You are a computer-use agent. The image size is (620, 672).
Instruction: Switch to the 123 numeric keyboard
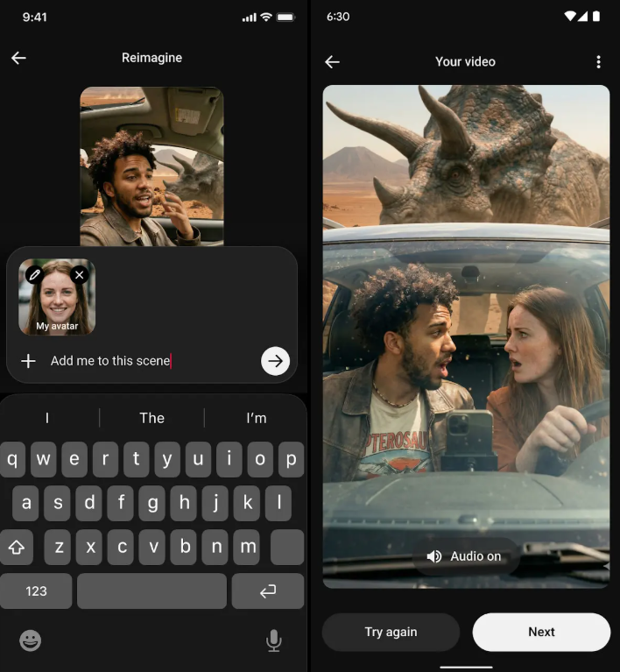(x=36, y=591)
